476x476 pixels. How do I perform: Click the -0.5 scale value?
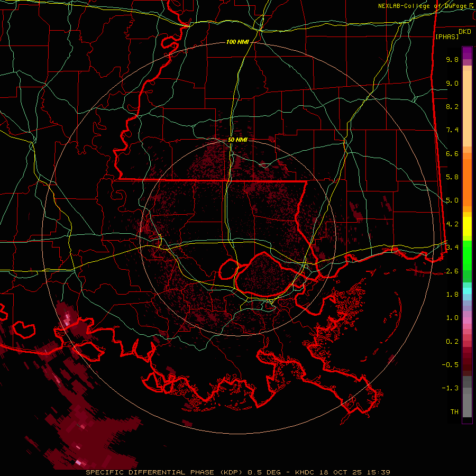coord(450,365)
